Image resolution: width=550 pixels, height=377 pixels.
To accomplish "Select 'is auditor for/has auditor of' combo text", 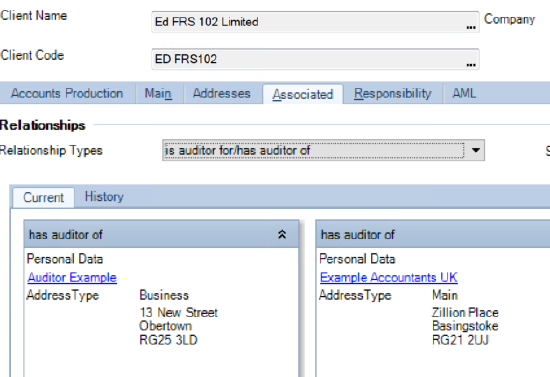I will 237,150.
